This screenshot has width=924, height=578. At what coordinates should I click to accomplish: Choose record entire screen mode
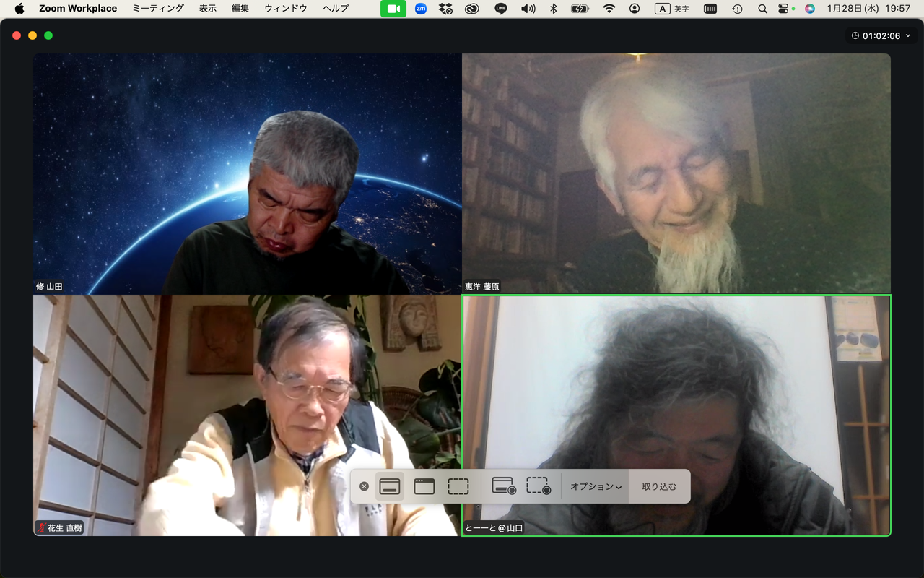pos(504,486)
